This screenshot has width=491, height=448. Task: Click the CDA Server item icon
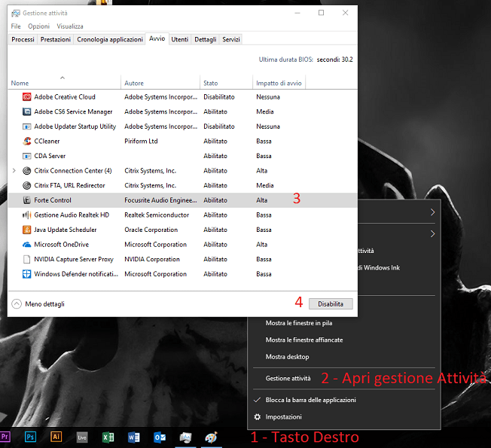27,156
